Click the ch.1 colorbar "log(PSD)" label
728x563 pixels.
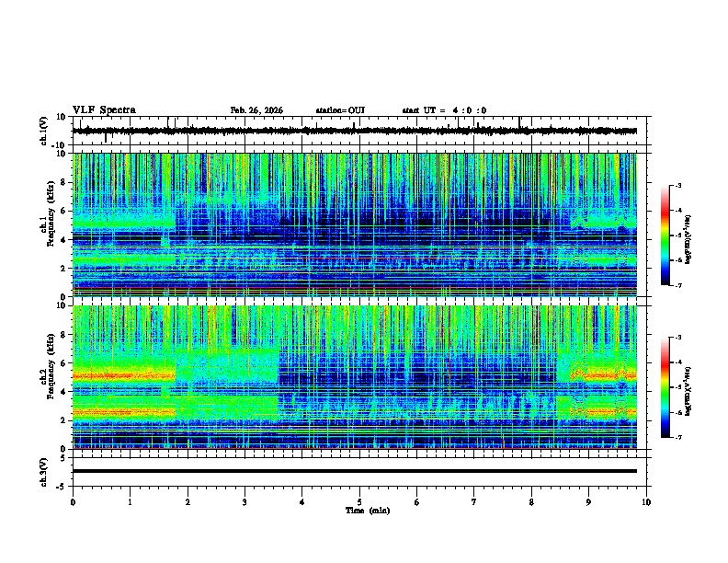pos(688,239)
